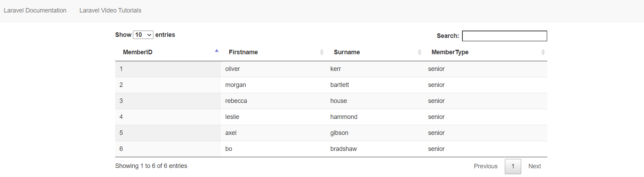Screen dimensions: 644x177
Task: Select page 1 pagination button
Action: click(513, 166)
